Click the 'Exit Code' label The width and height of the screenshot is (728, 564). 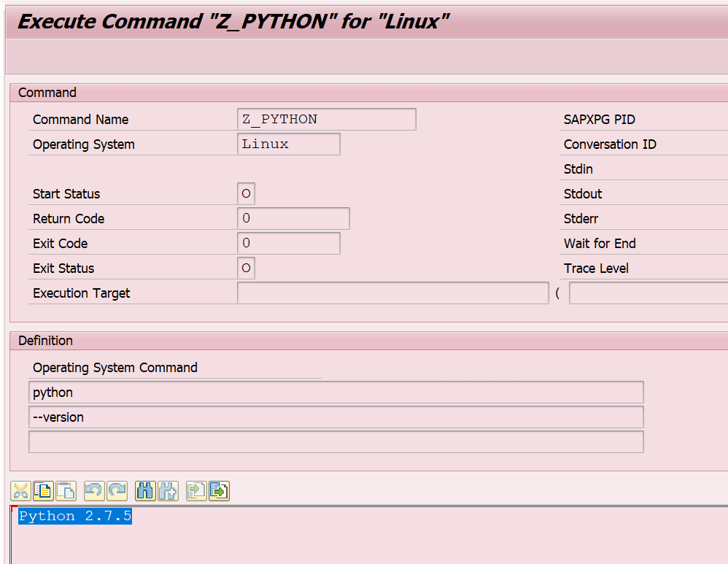(60, 244)
